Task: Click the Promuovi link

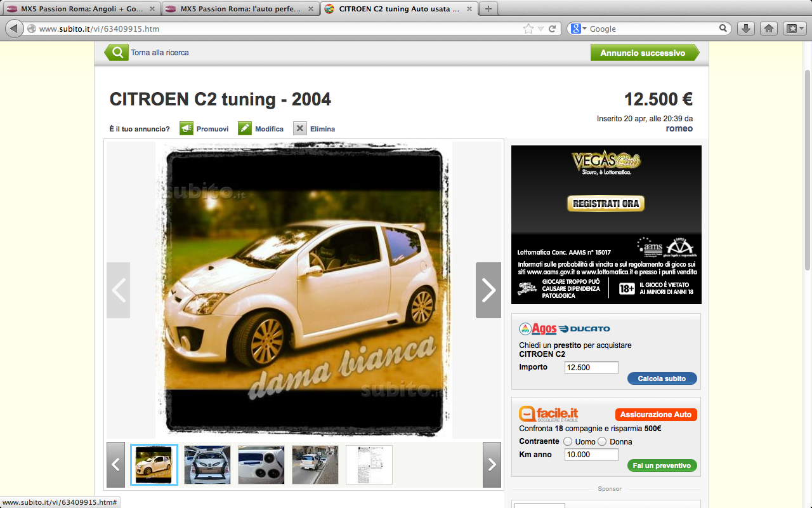Action: [213, 129]
